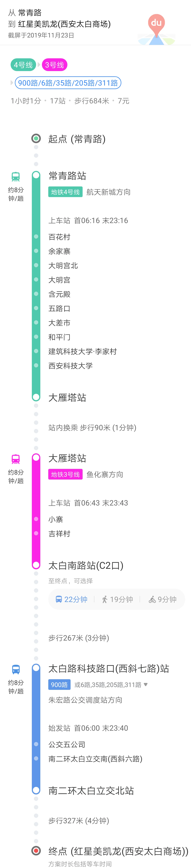
Task: Switch to the 3号线 tab
Action: pos(54,64)
